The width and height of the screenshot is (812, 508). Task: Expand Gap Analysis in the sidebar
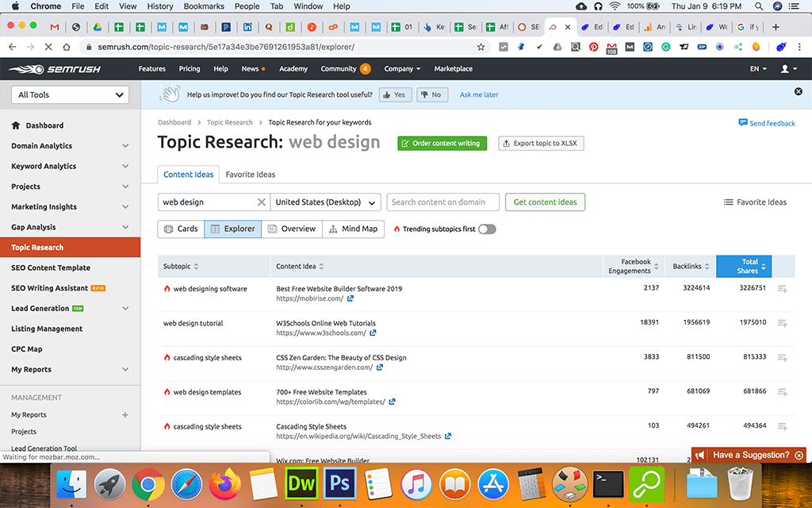[x=125, y=227]
